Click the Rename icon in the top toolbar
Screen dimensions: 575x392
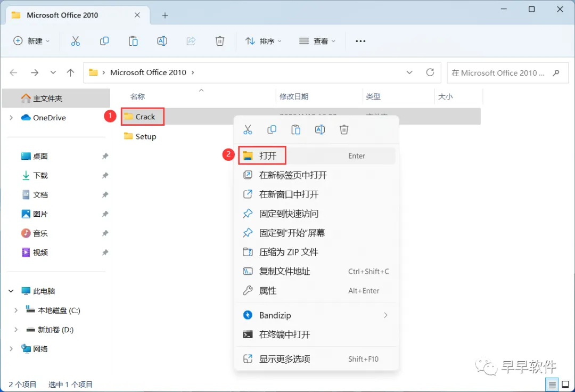162,41
